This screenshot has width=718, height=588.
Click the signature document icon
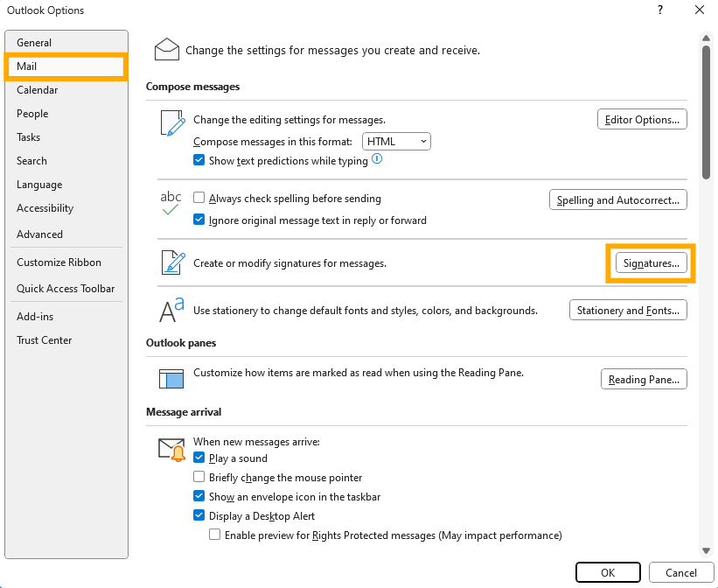point(173,262)
